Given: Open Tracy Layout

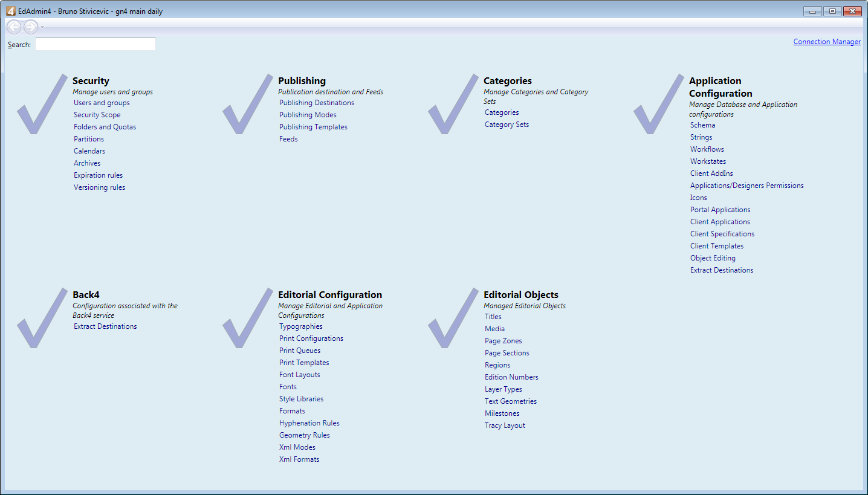Looking at the screenshot, I should tap(505, 425).
